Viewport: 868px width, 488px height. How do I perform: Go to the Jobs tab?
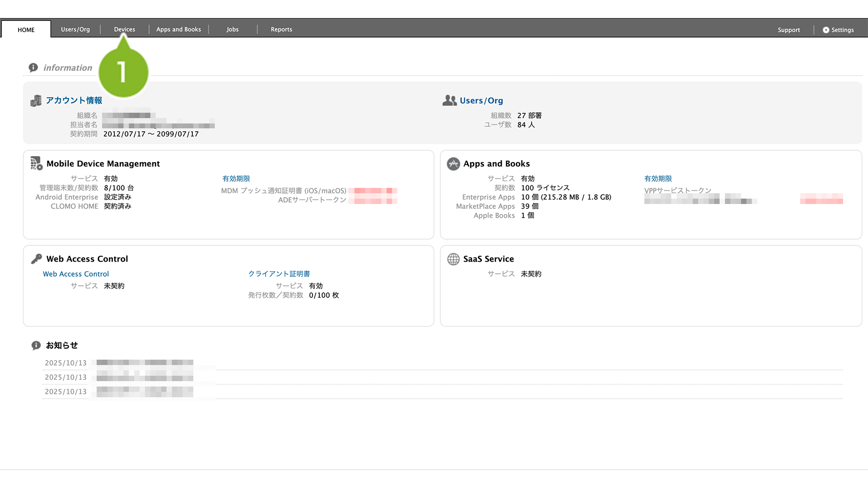[x=232, y=29]
